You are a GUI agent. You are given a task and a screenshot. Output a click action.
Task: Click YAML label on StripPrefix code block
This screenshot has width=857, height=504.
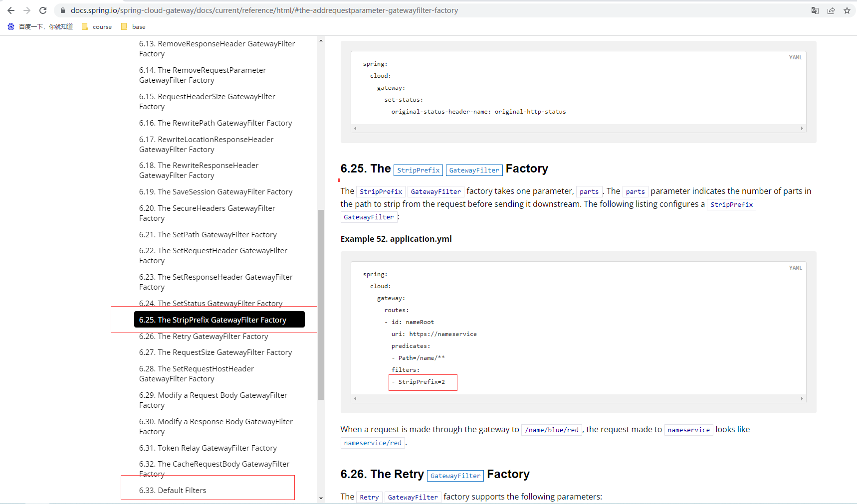795,268
